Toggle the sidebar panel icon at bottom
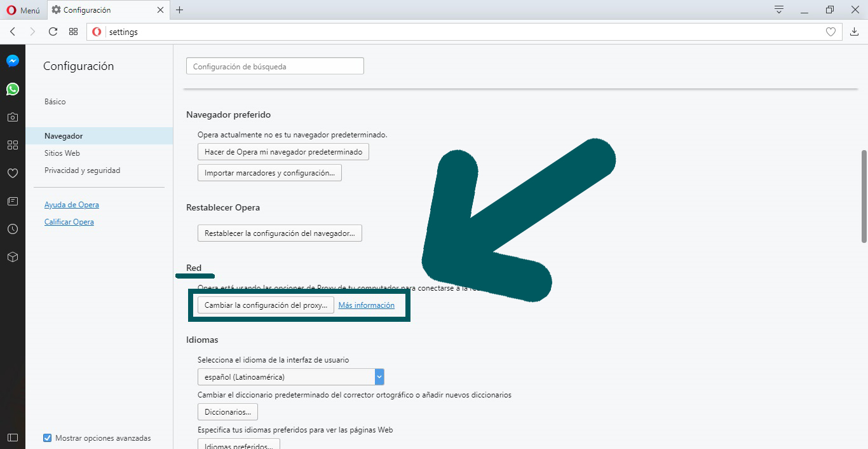Screen dimensions: 868x449 [x=13, y=438]
